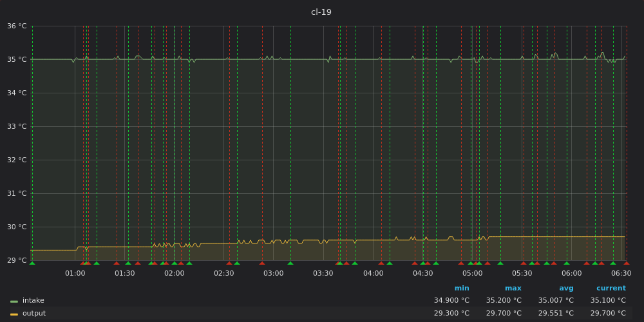Screen dimensions: 644x322
Task: Click green annotation triangle nearest 05:15
Action: click(500, 263)
